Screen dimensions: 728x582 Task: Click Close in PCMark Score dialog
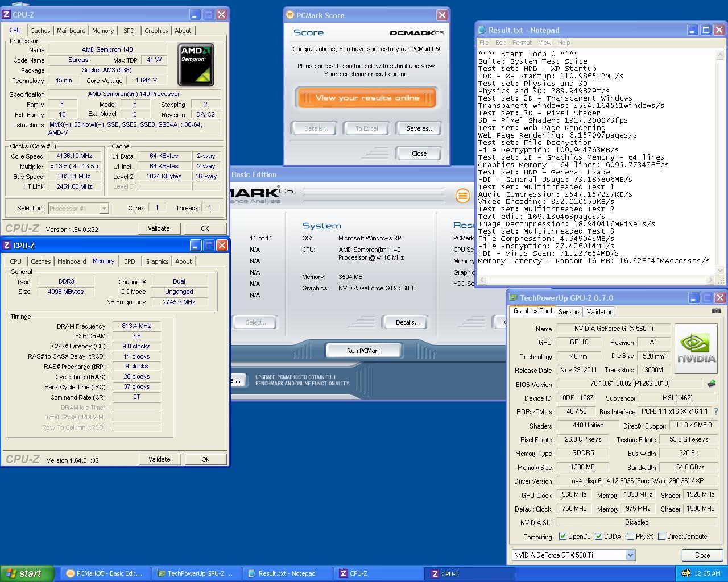(x=419, y=153)
